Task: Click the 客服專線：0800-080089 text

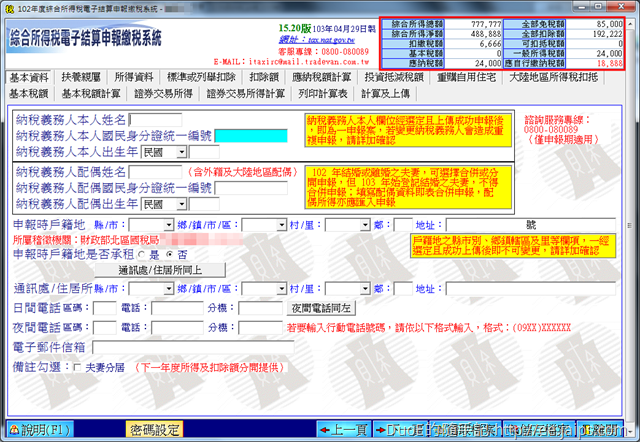Action: click(324, 52)
